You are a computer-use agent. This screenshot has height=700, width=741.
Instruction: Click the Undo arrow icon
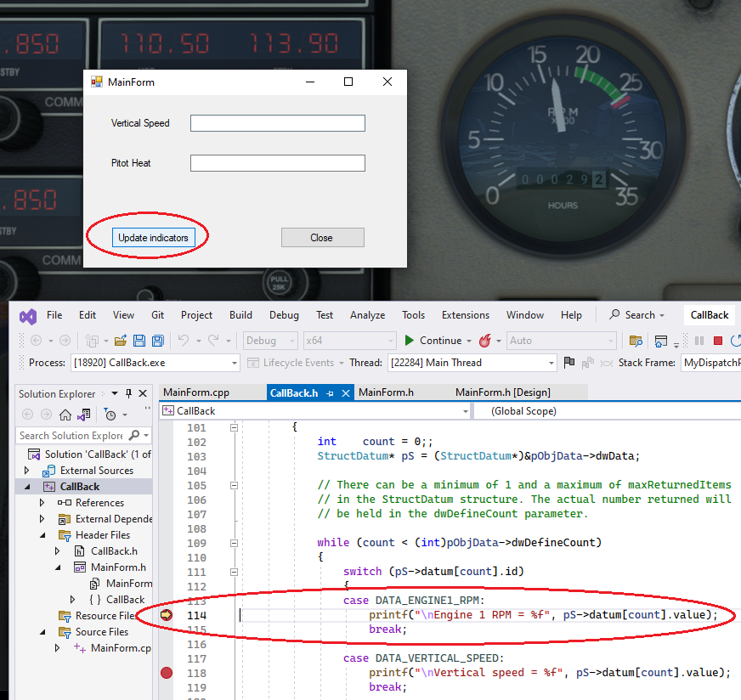183,341
